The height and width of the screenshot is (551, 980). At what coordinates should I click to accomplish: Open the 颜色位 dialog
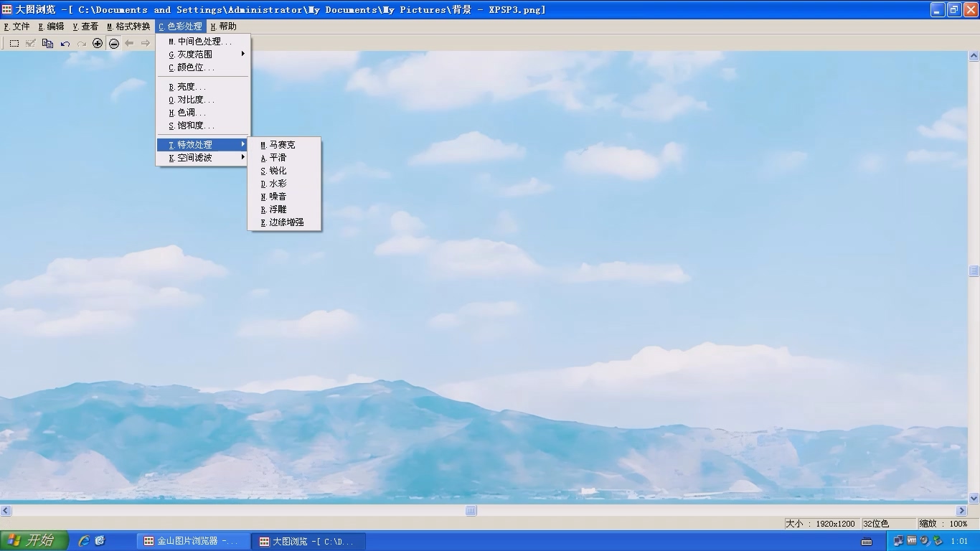click(x=203, y=67)
